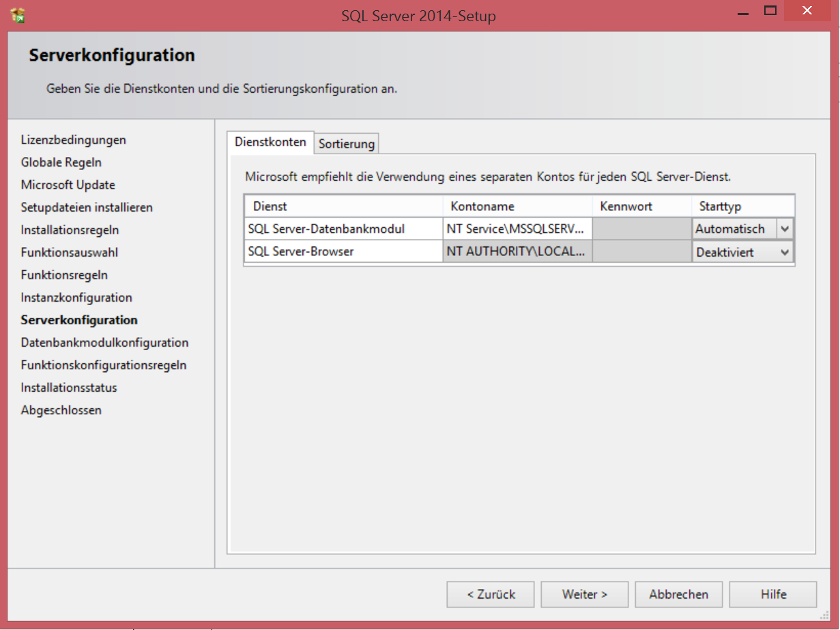Switch to the Sortierung tab
Viewport: 840px width, 630px height.
tap(347, 144)
